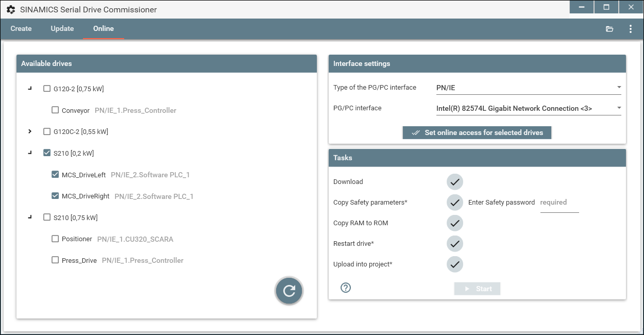Viewport: 644px width, 335px height.
Task: Click the Start button
Action: [477, 289]
